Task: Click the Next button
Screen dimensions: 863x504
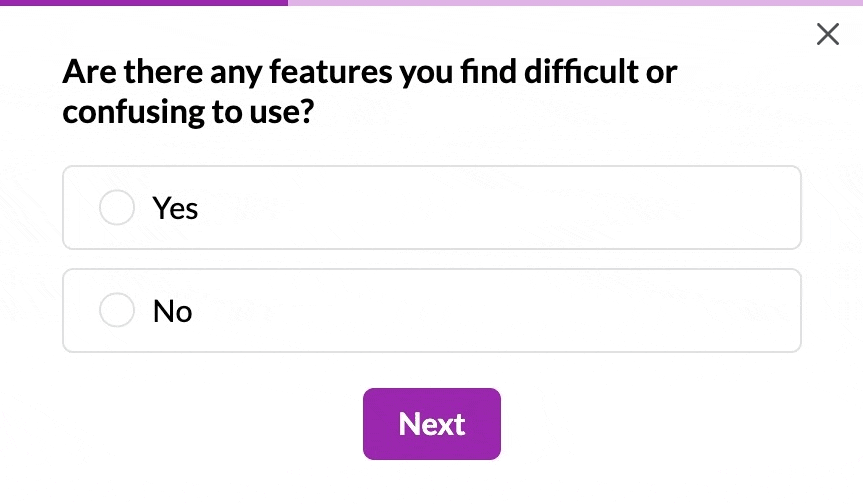Action: click(x=431, y=424)
